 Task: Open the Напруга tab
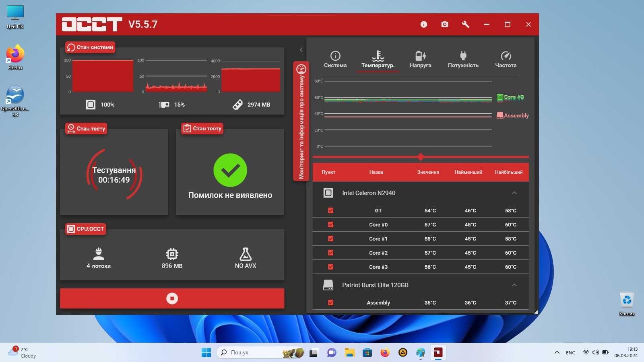421,59
